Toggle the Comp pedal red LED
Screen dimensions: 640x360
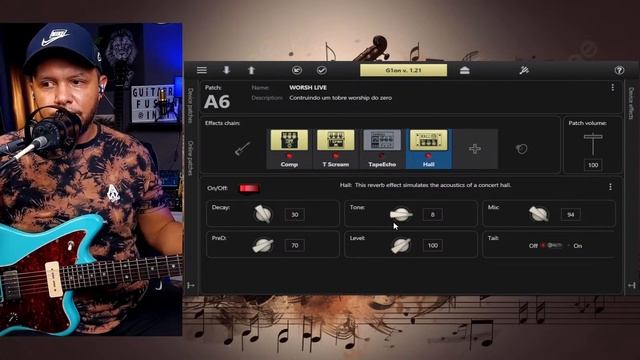289,156
